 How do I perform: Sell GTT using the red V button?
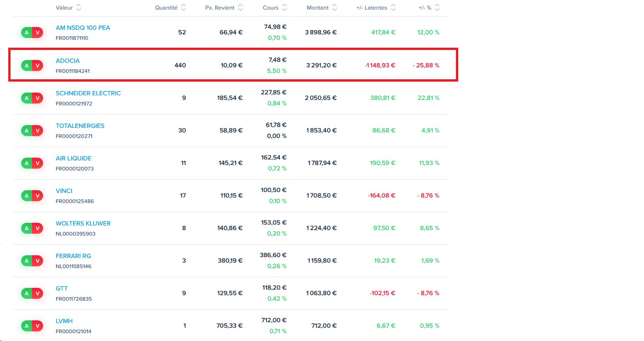point(38,293)
